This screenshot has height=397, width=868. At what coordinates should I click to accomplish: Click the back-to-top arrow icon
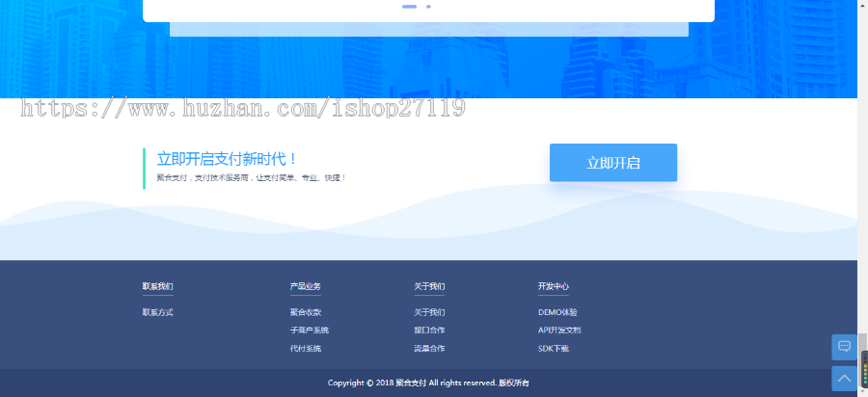click(x=844, y=378)
